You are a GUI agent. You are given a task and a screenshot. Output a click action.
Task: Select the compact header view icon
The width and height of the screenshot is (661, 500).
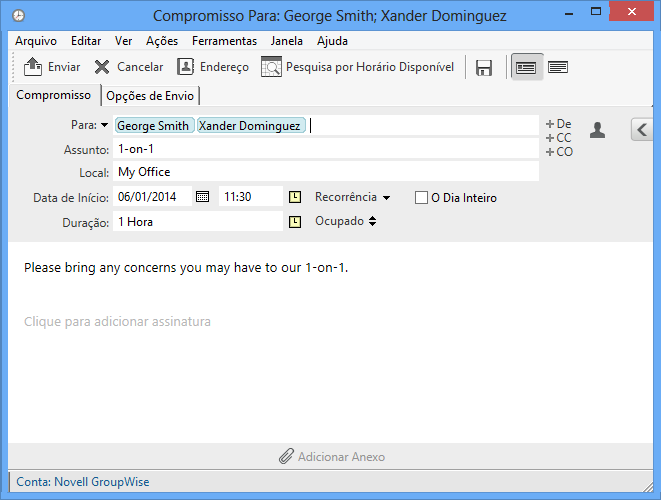tap(558, 67)
